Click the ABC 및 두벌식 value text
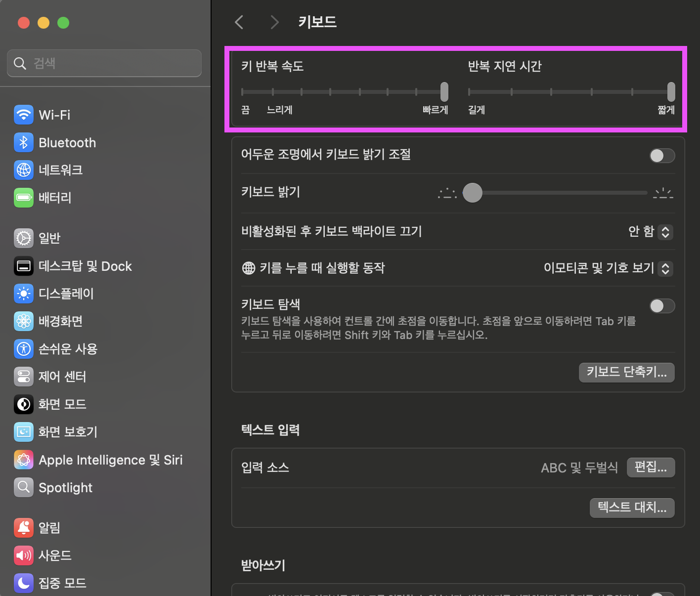This screenshot has width=700, height=596. coord(579,468)
